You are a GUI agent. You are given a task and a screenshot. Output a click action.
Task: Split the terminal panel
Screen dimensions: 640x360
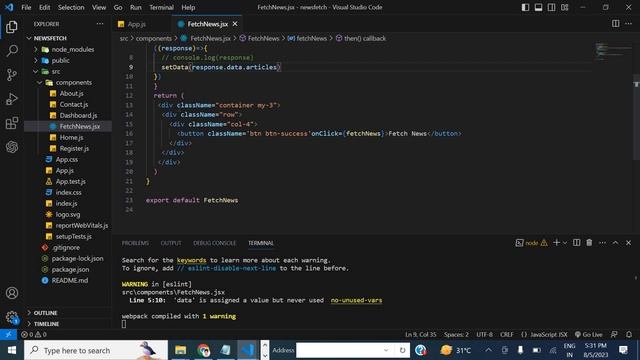click(x=576, y=243)
